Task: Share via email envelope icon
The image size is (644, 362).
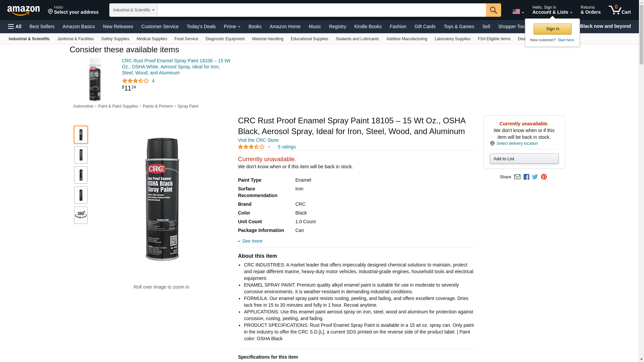Action: (517, 177)
